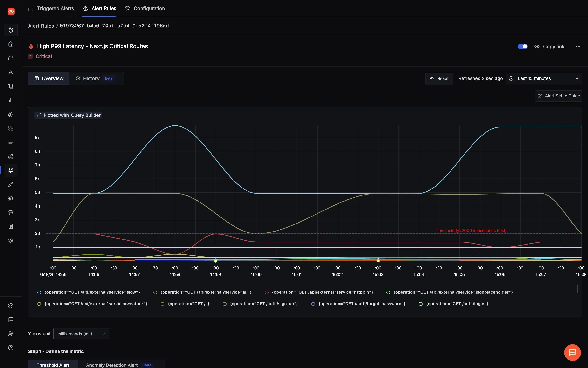Image resolution: width=588 pixels, height=368 pixels.
Task: Click the GET /auth/sign-up legend color circle
Action: point(225,304)
